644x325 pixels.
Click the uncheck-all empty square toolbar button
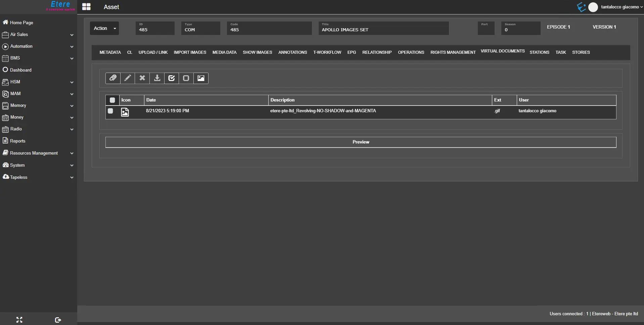coord(186,78)
